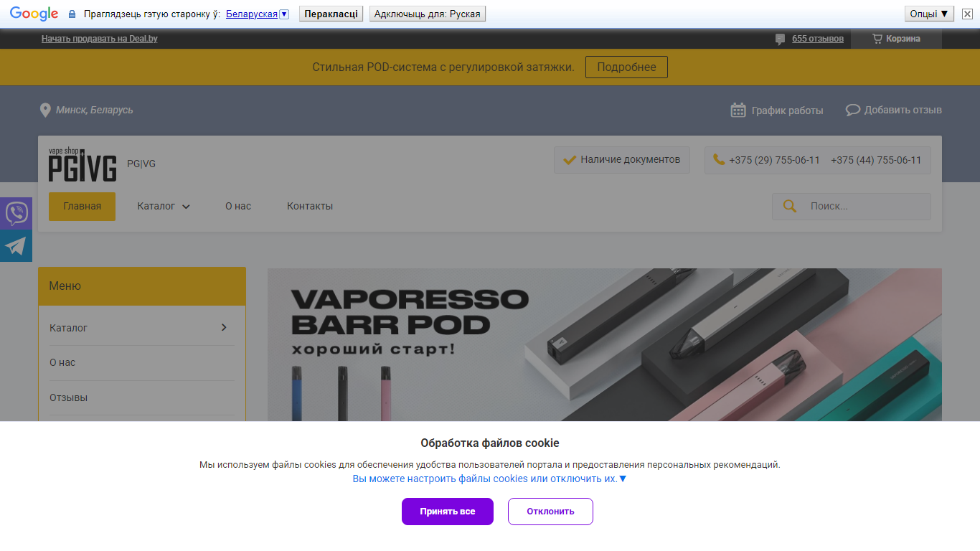Open the О нас navigation item
The width and height of the screenshot is (980, 551).
coord(238,206)
